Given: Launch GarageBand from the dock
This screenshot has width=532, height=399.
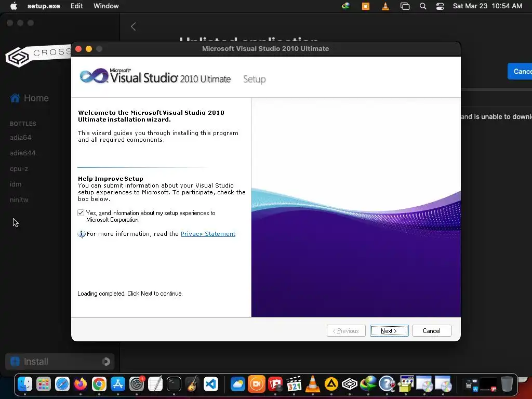Looking at the screenshot, I should tap(192, 384).
